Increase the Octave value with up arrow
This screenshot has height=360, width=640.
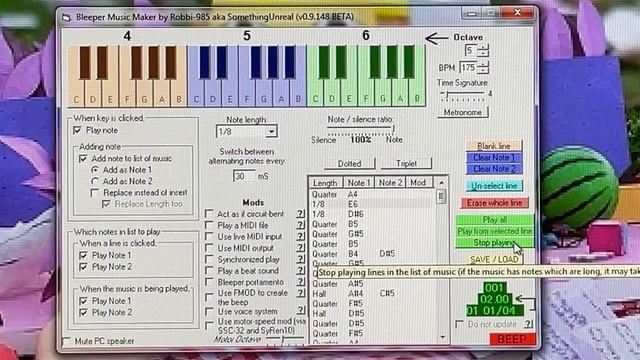click(x=483, y=48)
